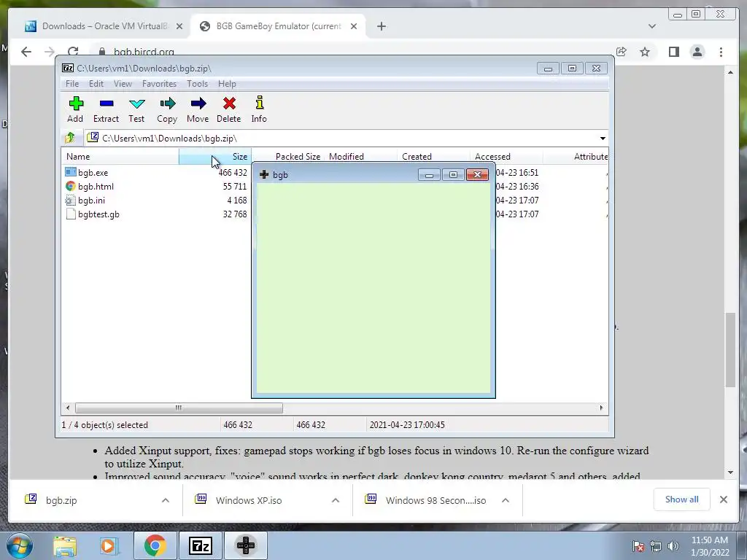Expand the bgb.zip download options chevron

coord(166,500)
